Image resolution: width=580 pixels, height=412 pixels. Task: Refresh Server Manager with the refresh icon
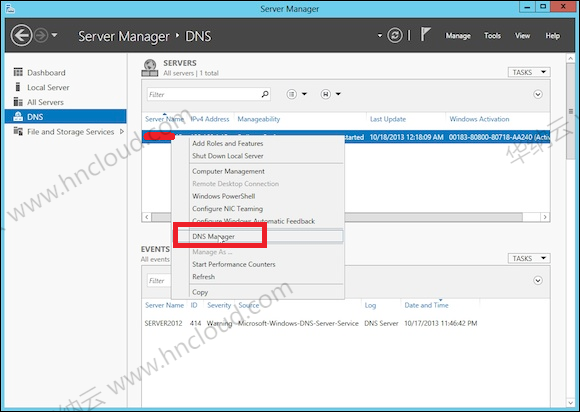(395, 36)
